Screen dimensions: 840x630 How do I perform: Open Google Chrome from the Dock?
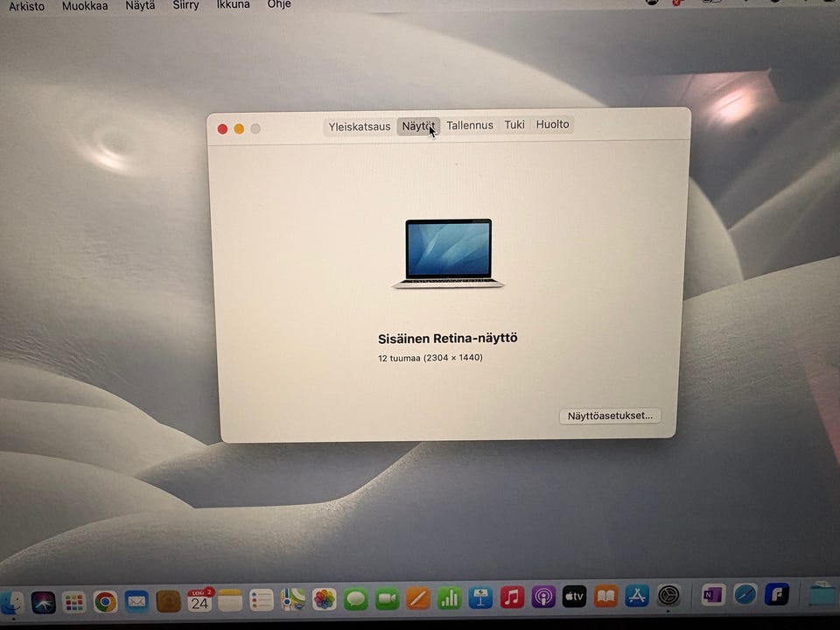(x=105, y=602)
